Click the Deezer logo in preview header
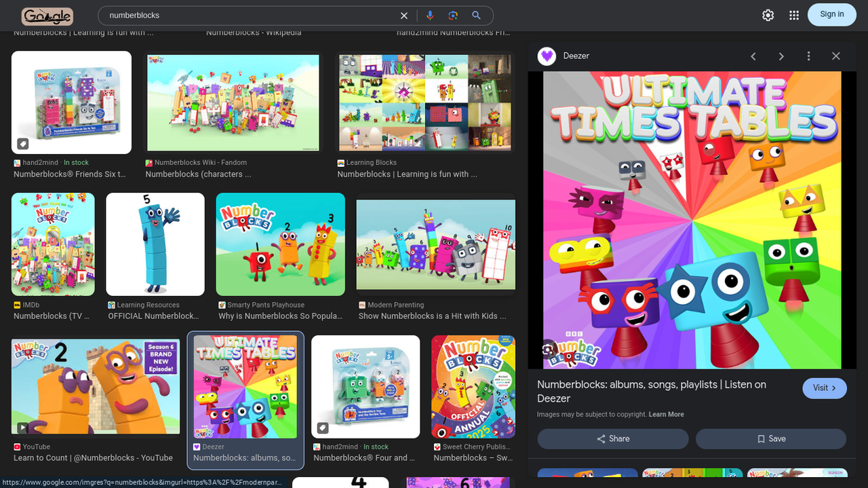This screenshot has height=488, width=868. click(547, 56)
